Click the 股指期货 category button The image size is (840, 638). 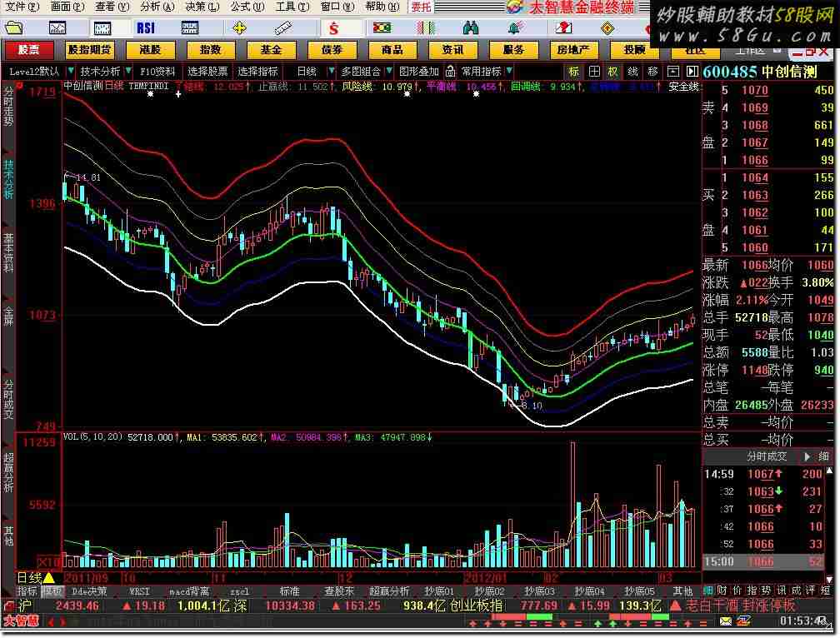[x=89, y=50]
